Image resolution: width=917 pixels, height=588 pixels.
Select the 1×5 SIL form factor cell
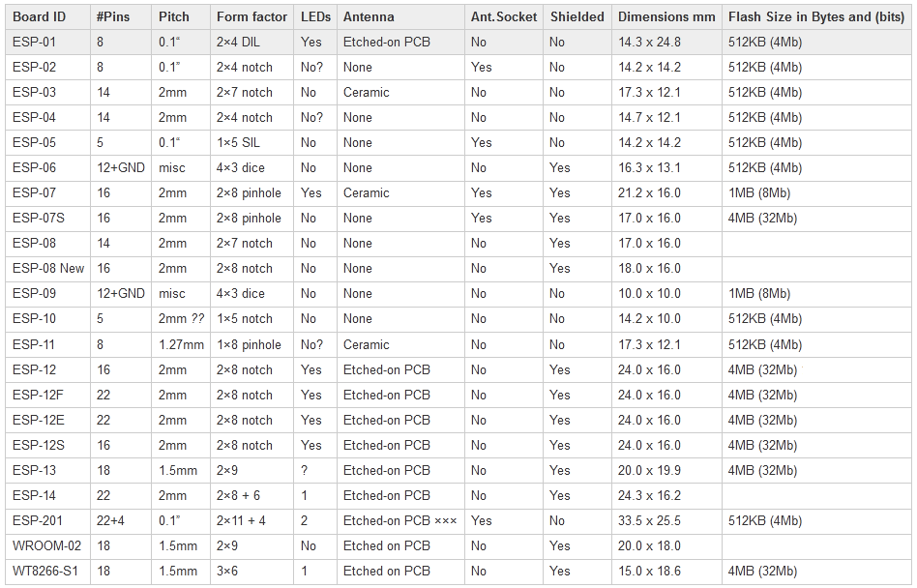tap(238, 143)
